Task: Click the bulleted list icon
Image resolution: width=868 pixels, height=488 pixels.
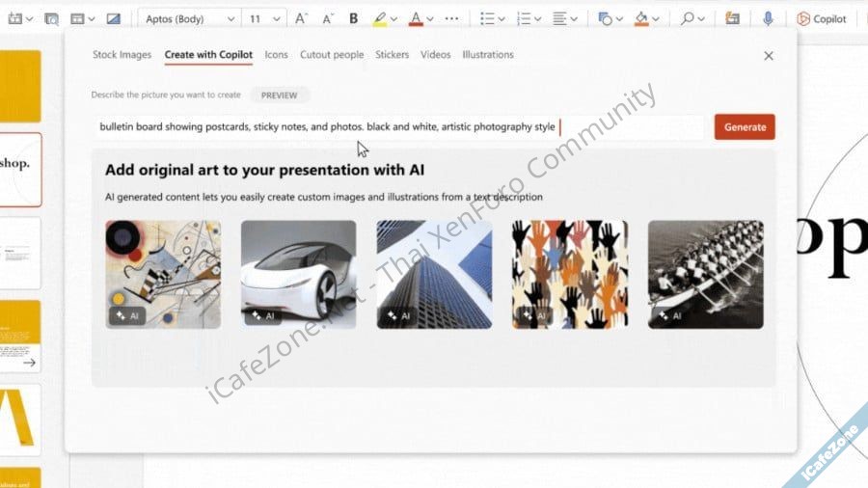Action: (487, 18)
